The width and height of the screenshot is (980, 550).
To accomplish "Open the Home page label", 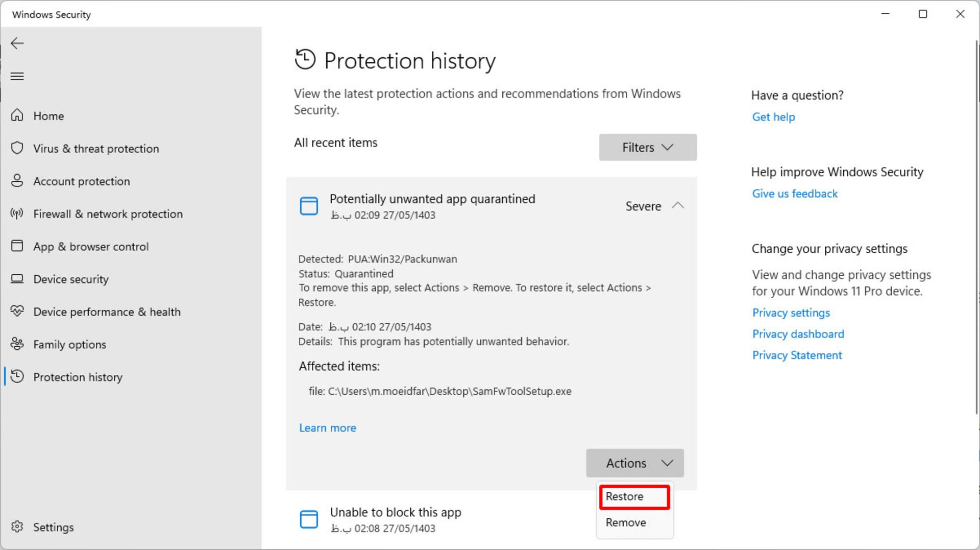I will click(48, 116).
